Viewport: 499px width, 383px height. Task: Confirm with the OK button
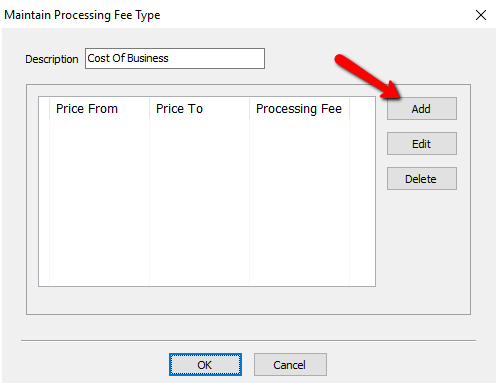click(x=205, y=365)
